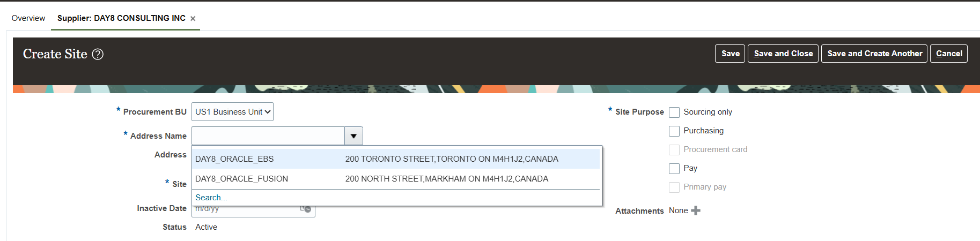Select the Supplier: DAY8 CONSULTING INC tab
Image resolution: width=980 pixels, height=241 pixels.
point(121,18)
